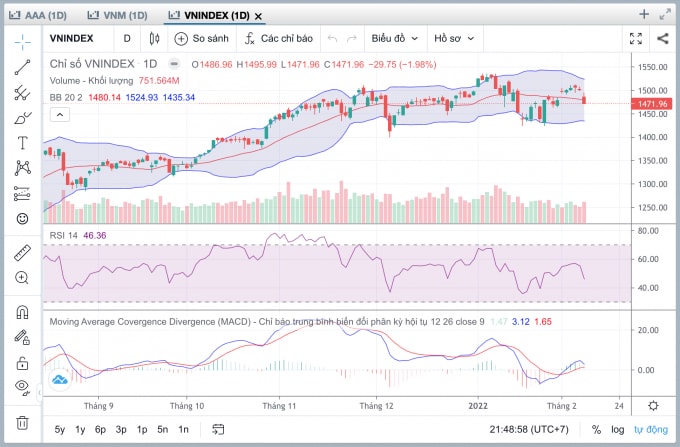Screen dimensions: 680x447
Task: Set the 5n time range
Action: coord(163,430)
